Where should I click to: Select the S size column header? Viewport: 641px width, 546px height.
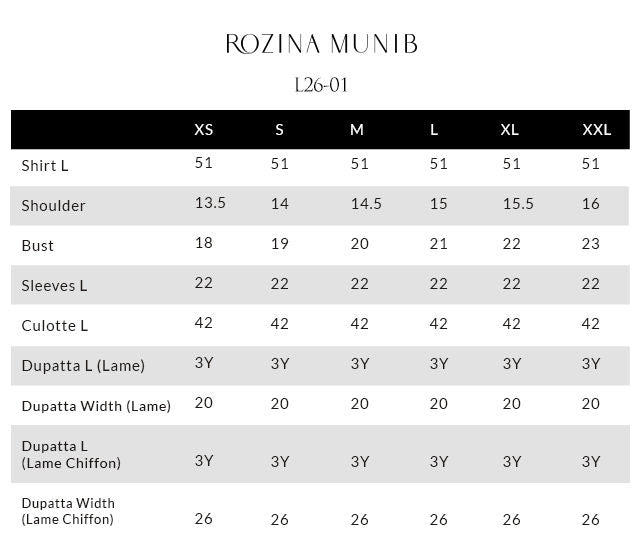point(279,130)
